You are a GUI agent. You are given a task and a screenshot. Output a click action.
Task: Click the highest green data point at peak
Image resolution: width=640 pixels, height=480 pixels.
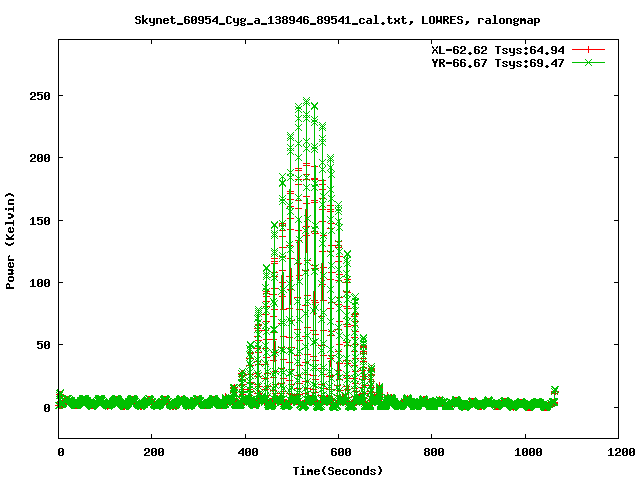307,101
